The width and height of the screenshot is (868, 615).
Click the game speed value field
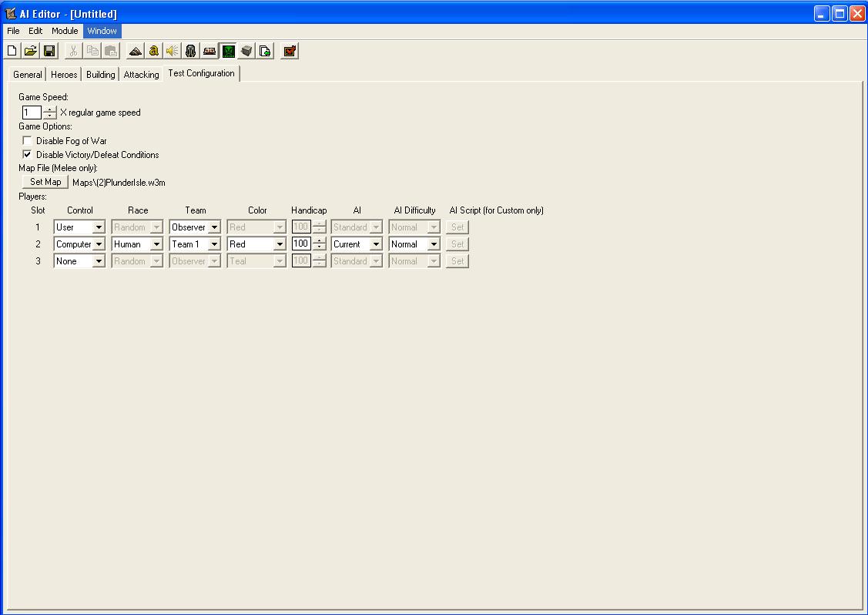32,113
